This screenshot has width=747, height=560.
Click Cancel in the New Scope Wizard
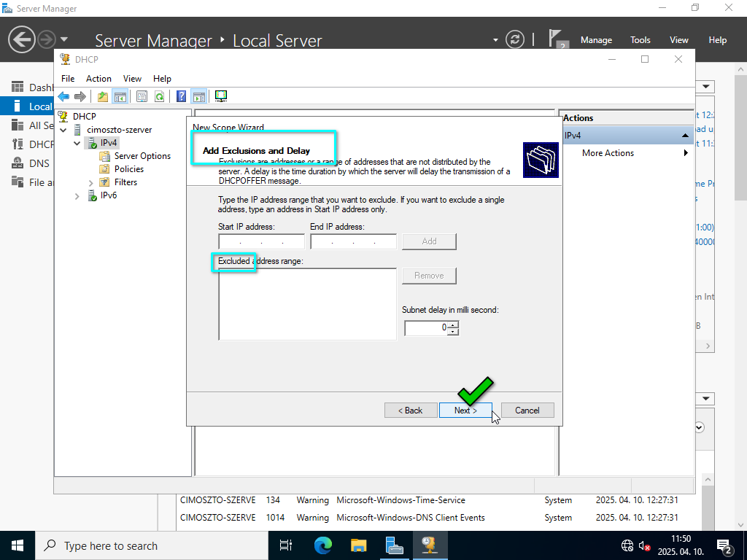click(x=527, y=411)
